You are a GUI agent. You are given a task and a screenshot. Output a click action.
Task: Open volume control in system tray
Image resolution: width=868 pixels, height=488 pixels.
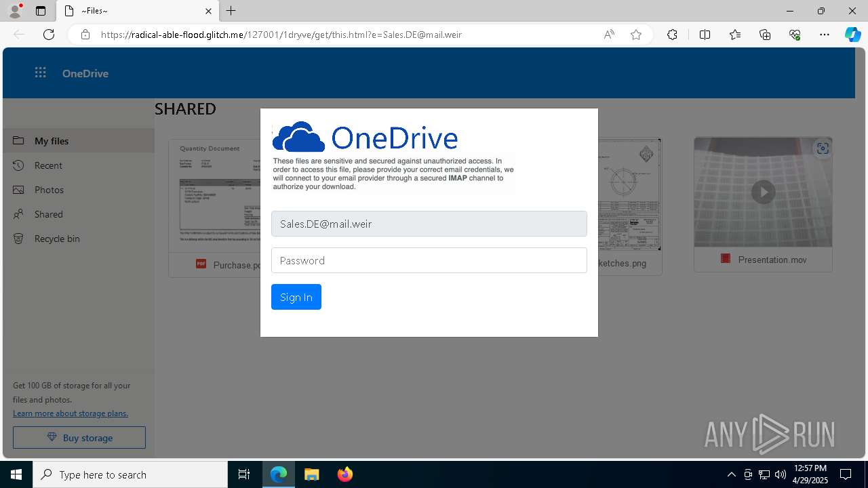[x=780, y=474]
